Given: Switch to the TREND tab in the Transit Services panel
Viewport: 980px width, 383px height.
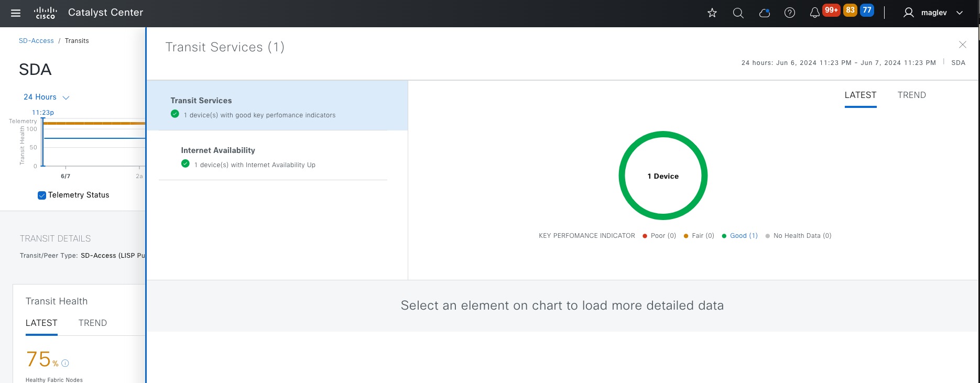Looking at the screenshot, I should 911,95.
